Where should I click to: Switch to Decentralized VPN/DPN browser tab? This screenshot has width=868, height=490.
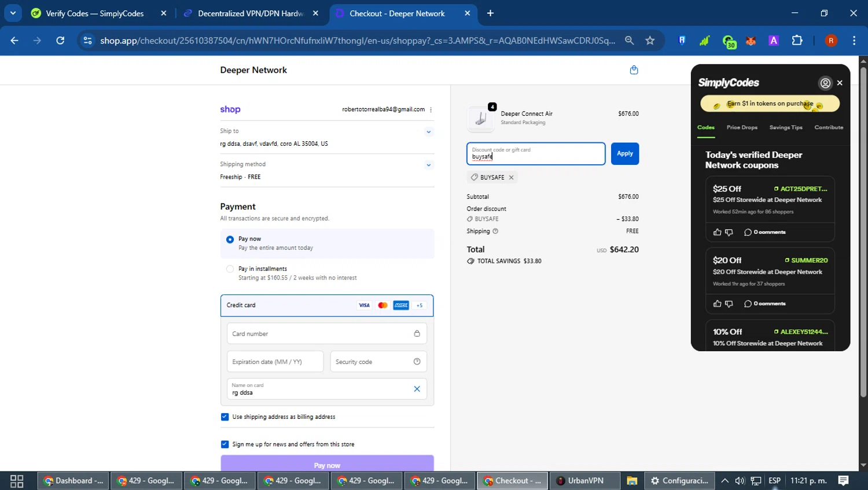click(250, 13)
